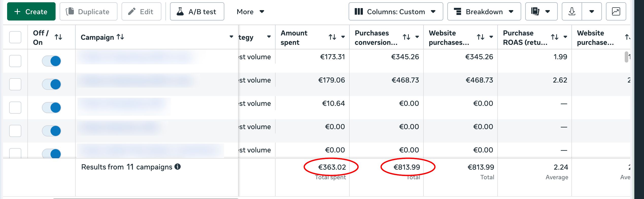The height and width of the screenshot is (199, 644).
Task: Sort by Amount spent arrows
Action: 332,37
